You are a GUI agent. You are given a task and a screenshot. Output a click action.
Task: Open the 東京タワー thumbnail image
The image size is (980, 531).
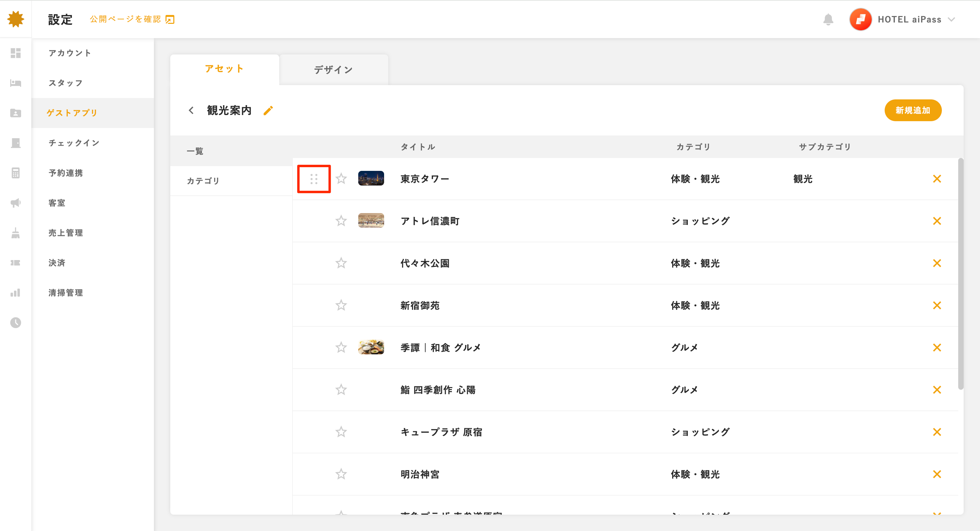click(x=371, y=178)
